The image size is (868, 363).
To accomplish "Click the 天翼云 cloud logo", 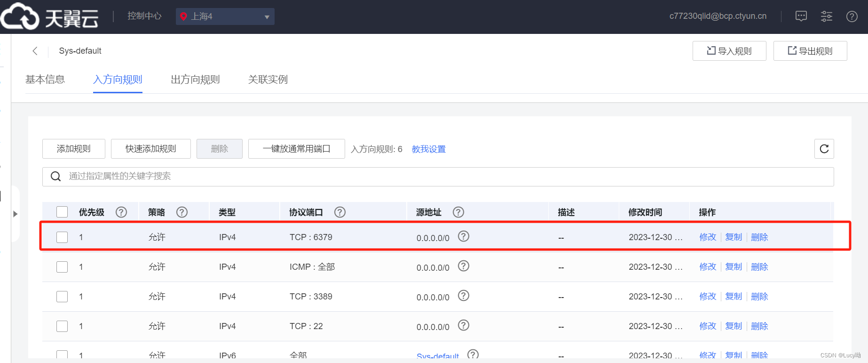I will coord(49,16).
